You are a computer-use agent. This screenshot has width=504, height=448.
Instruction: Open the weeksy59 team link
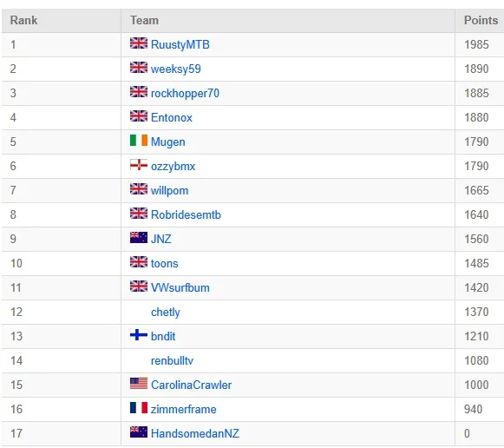click(176, 69)
